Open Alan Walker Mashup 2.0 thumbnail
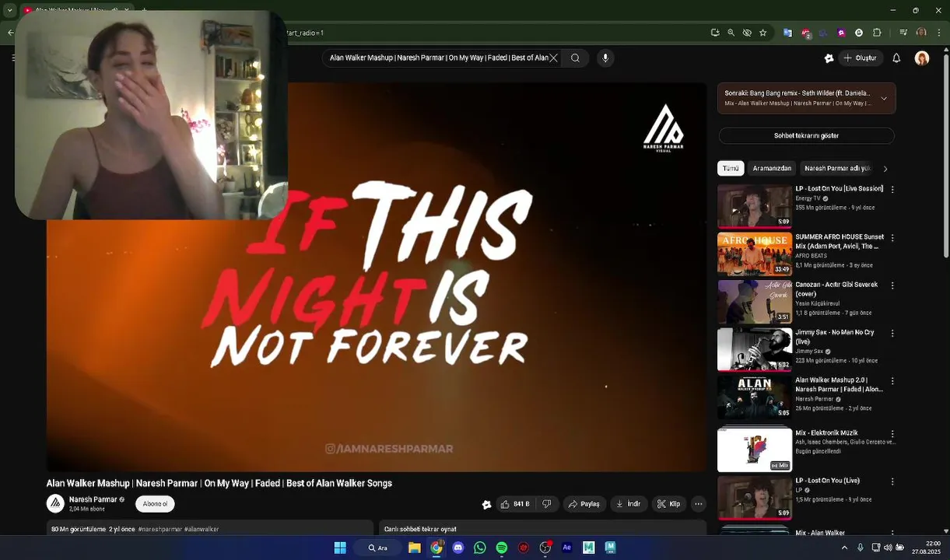 [x=755, y=397]
